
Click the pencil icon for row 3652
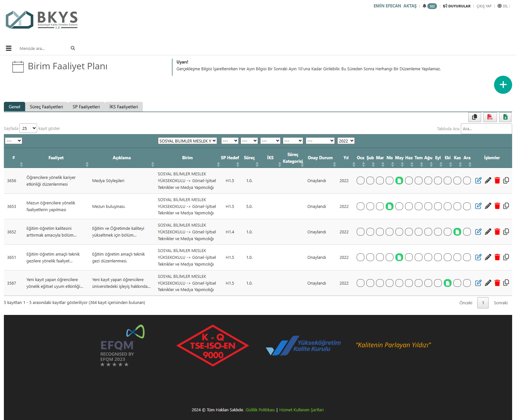(488, 232)
